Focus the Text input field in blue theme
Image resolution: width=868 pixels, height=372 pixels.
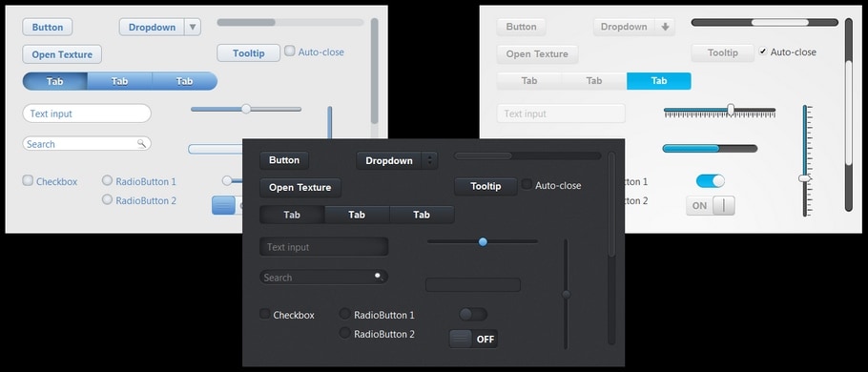pyautogui.click(x=87, y=114)
